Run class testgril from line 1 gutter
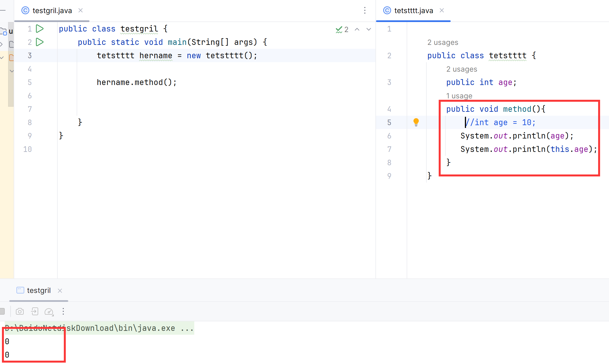The image size is (609, 364). [x=40, y=29]
